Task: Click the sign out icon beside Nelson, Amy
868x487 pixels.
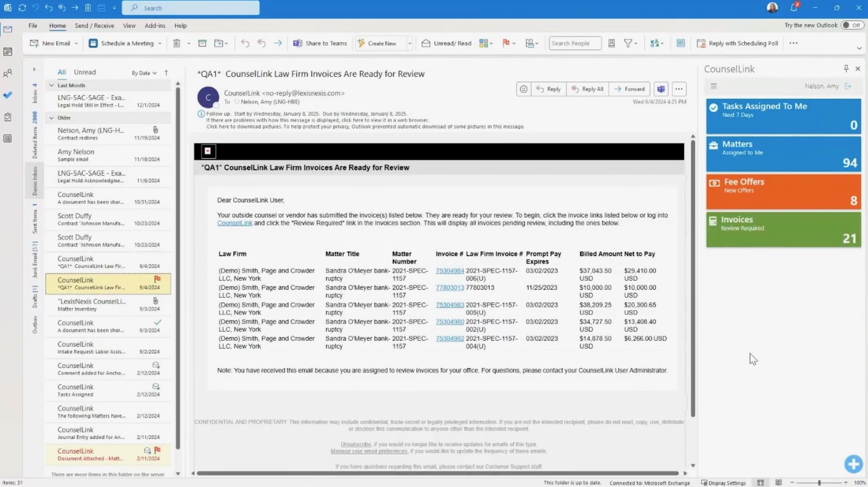Action: (848, 86)
